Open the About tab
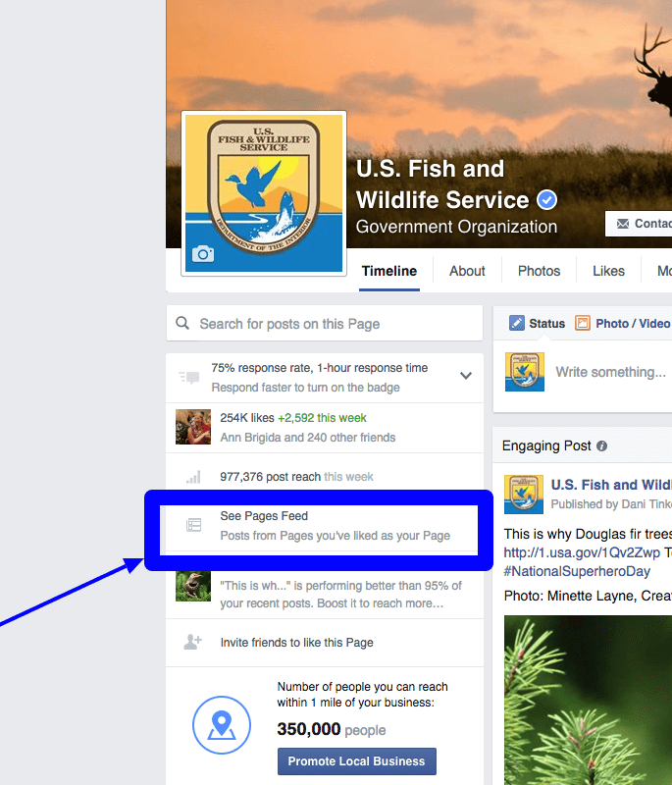The height and width of the screenshot is (785, 672). tap(467, 271)
